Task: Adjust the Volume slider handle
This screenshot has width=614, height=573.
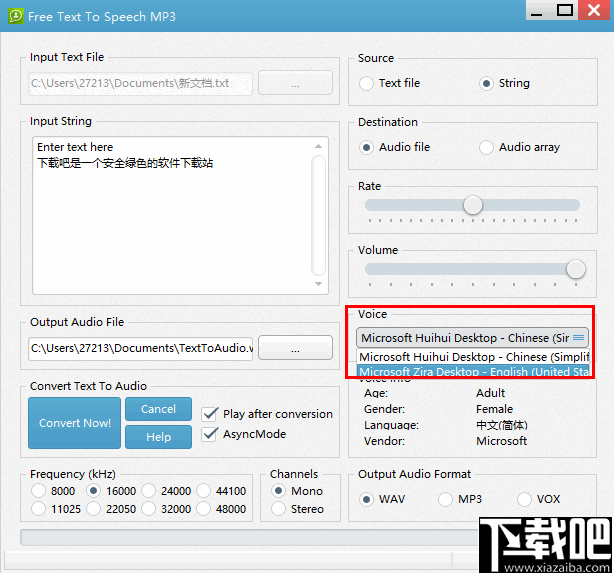Action: (576, 269)
